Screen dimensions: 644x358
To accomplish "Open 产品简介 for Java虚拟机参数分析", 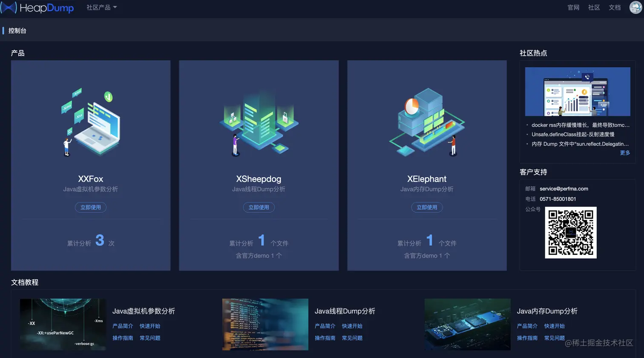I will [123, 326].
